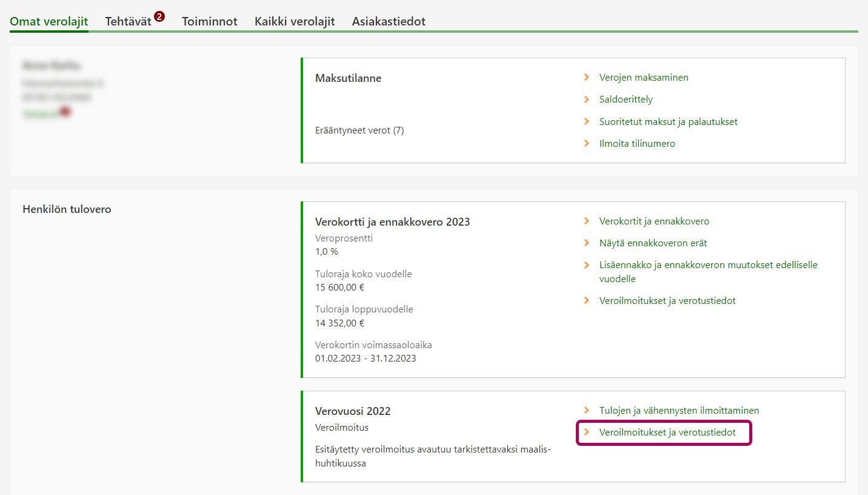The height and width of the screenshot is (495, 868).
Task: Click the chevron beside Lisäennakko ja ennakkoveron muutokset
Action: tap(586, 265)
